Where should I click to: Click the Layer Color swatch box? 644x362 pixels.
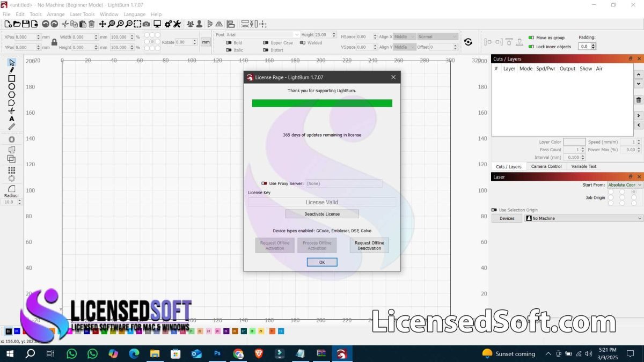(574, 142)
